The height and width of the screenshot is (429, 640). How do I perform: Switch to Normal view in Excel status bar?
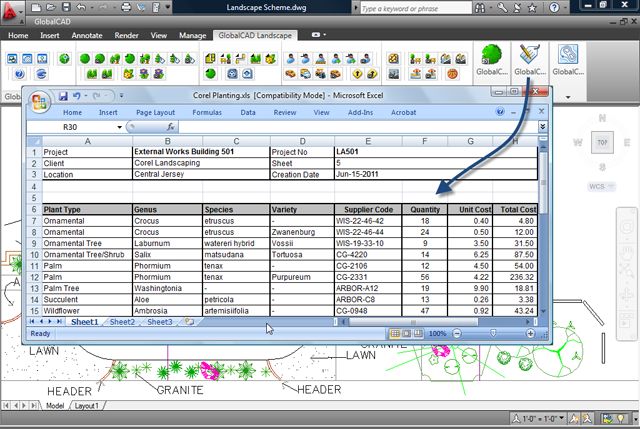click(x=395, y=333)
